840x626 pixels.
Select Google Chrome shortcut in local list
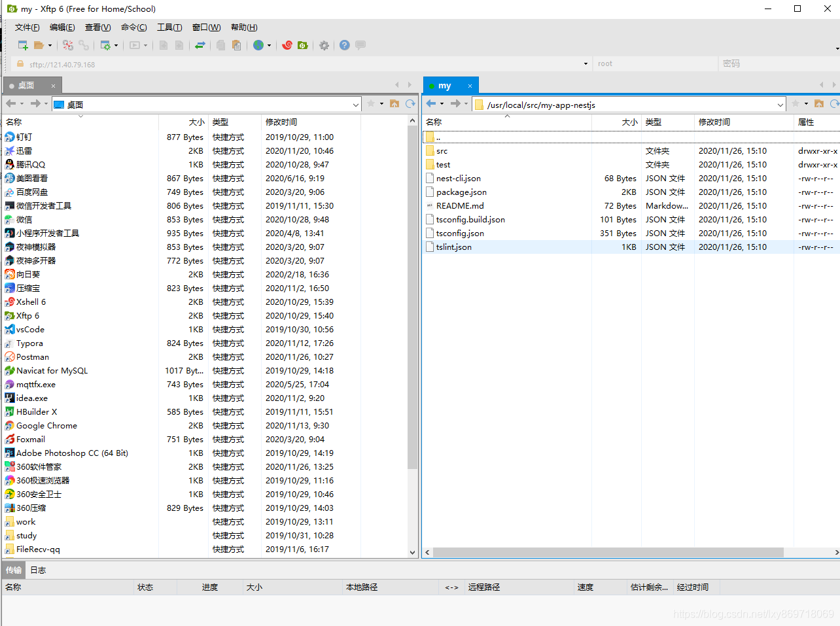point(46,426)
